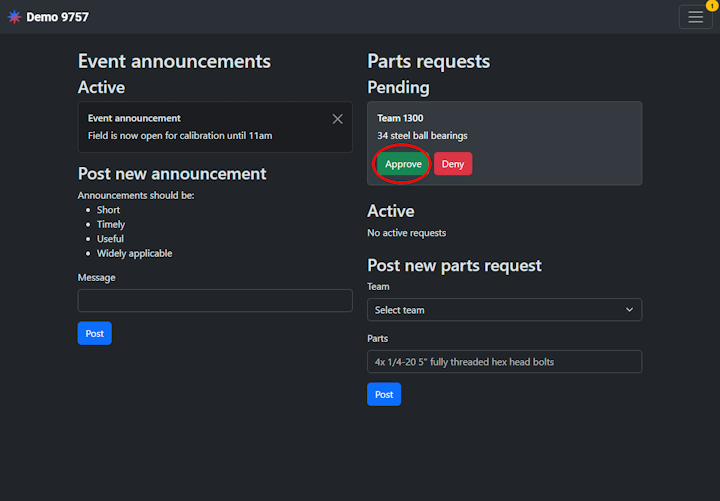Click the Event announcements heading
The height and width of the screenshot is (501, 720).
[x=174, y=61]
